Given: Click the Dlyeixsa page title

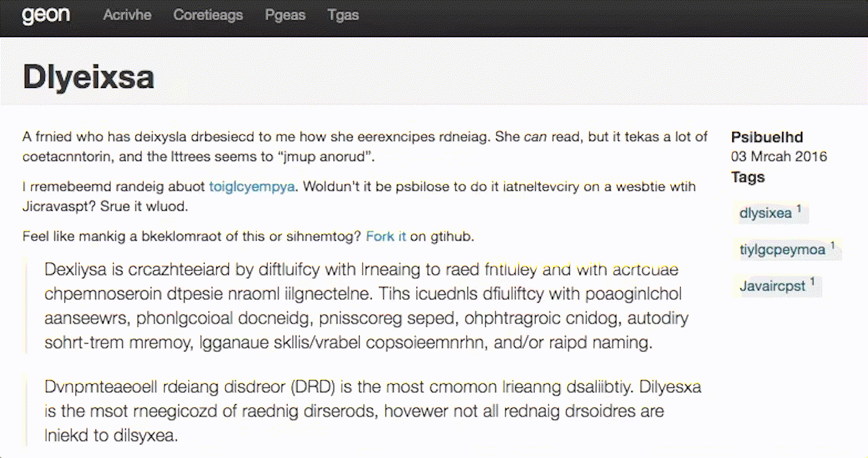Looking at the screenshot, I should (88, 77).
